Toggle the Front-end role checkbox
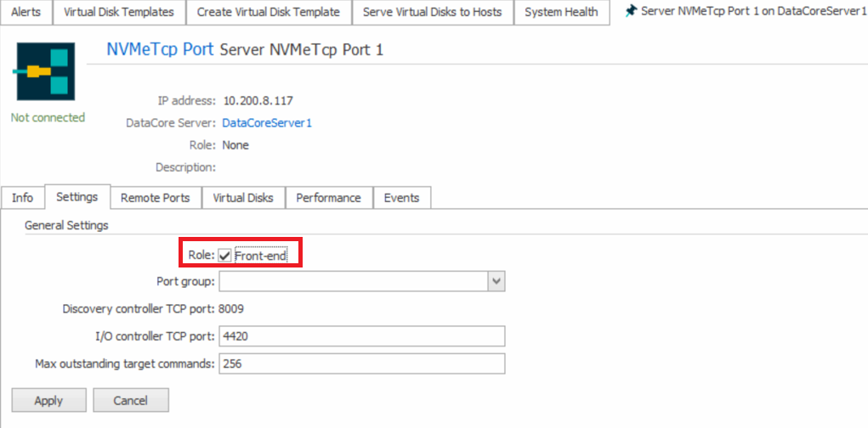This screenshot has height=428, width=868. 225,255
